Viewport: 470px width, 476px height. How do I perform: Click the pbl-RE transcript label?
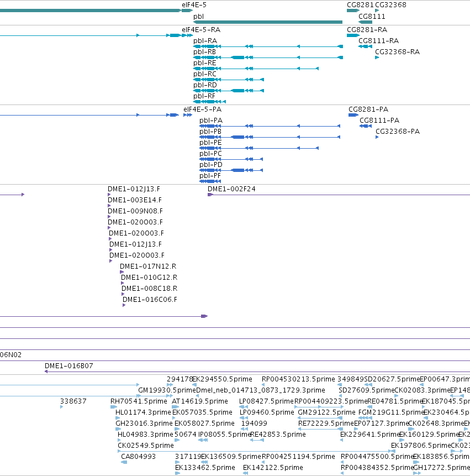(x=205, y=63)
